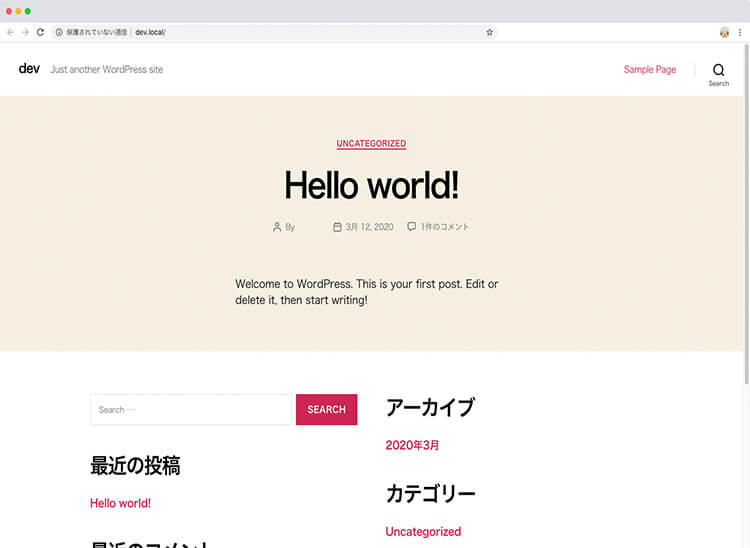Open the site search magnifier icon
The image size is (750, 548).
pyautogui.click(x=718, y=70)
